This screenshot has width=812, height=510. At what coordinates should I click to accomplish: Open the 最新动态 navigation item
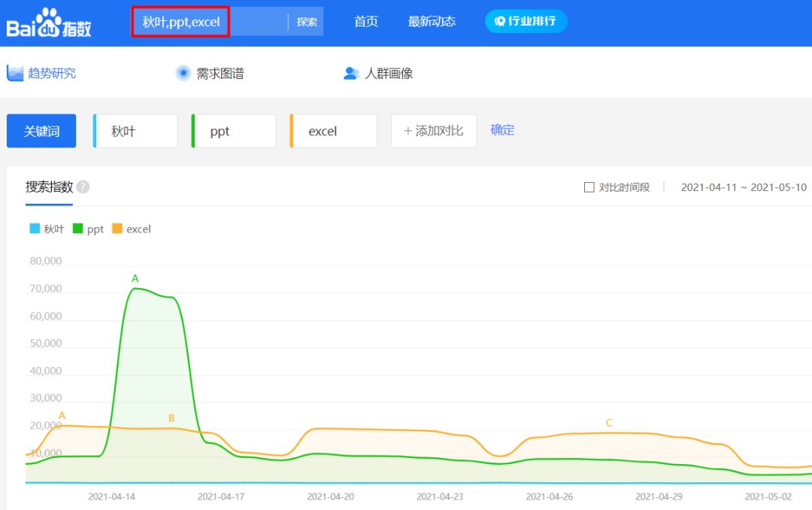[x=432, y=22]
